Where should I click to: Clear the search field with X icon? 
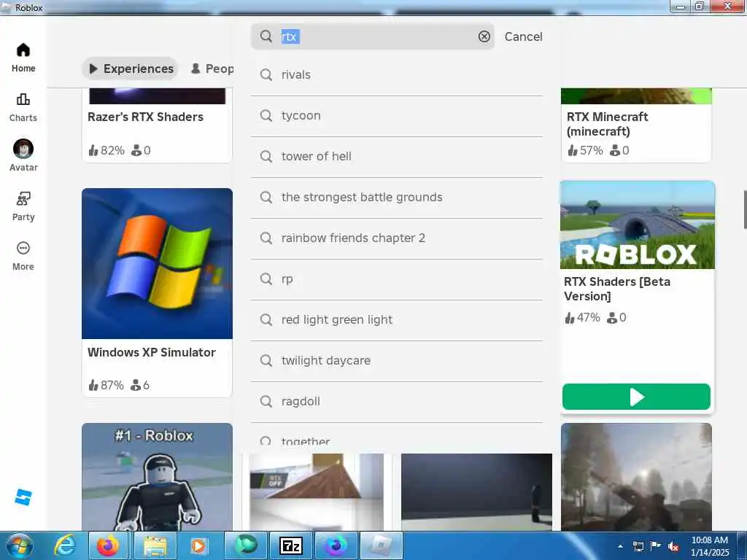click(x=484, y=36)
